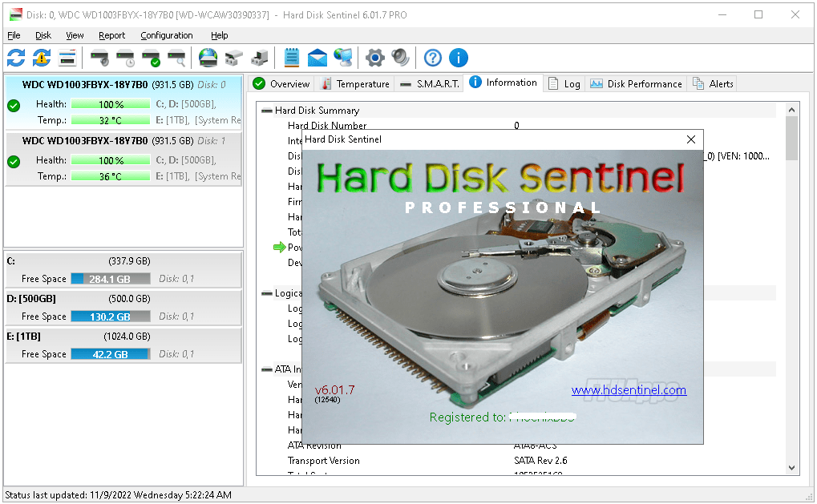
Task: Close the Hard Disk Sentinel about dialog
Action: pos(691,139)
